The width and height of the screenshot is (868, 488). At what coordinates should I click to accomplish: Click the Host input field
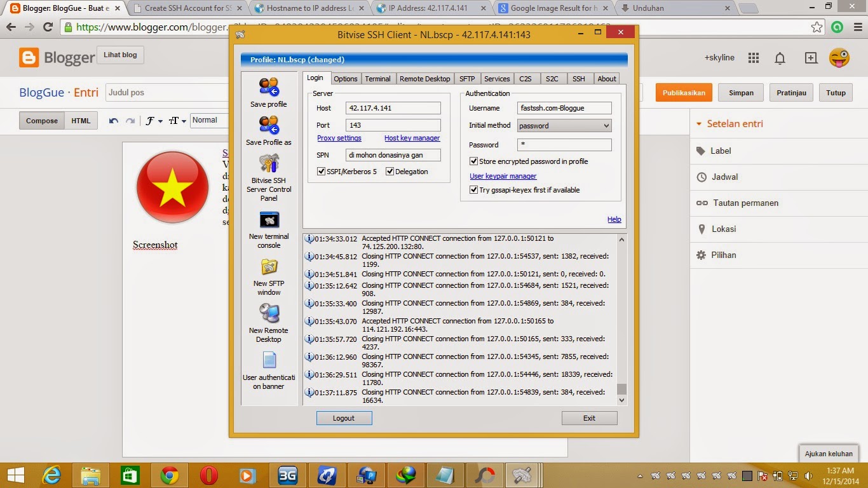click(x=393, y=108)
